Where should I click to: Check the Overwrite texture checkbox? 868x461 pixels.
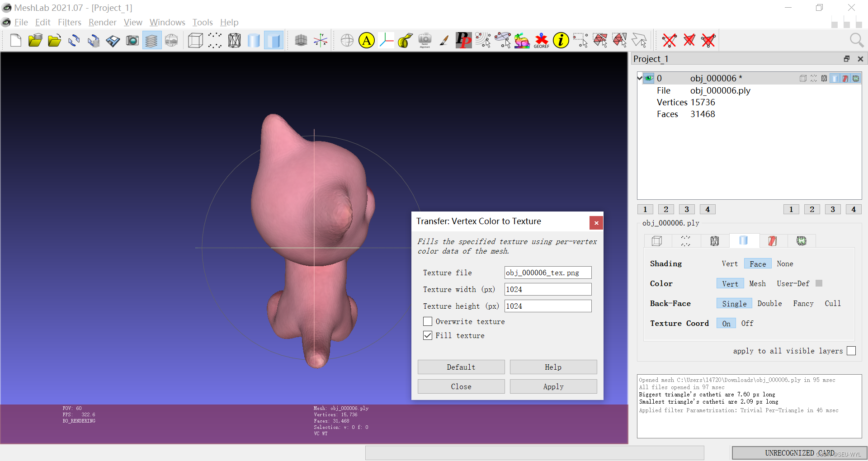[428, 321]
